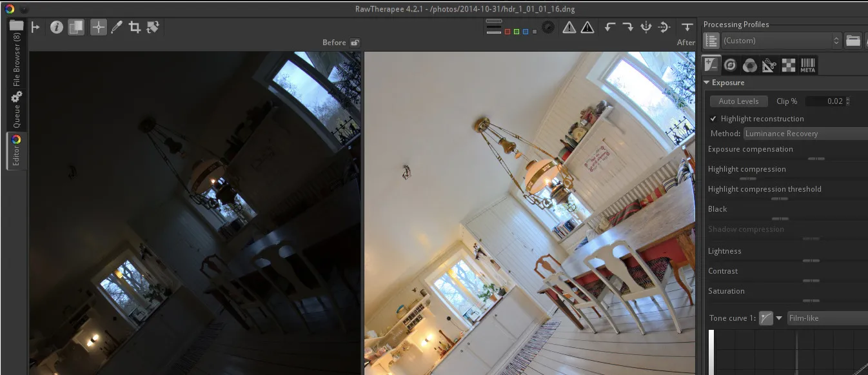Click the Auto Levels button
The height and width of the screenshot is (375, 868).
click(x=738, y=101)
